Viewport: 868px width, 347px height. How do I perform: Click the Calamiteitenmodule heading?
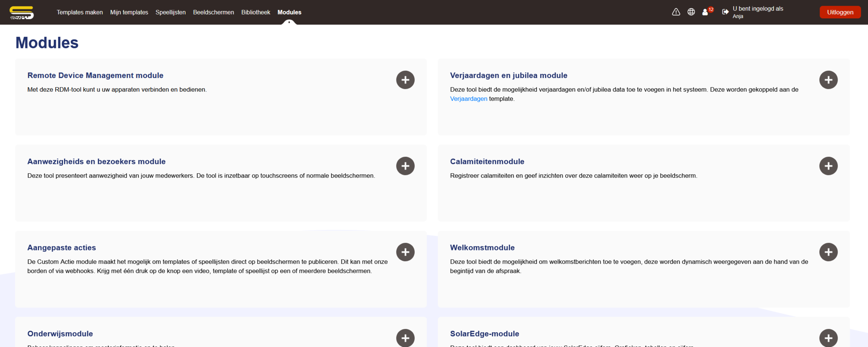pyautogui.click(x=487, y=161)
